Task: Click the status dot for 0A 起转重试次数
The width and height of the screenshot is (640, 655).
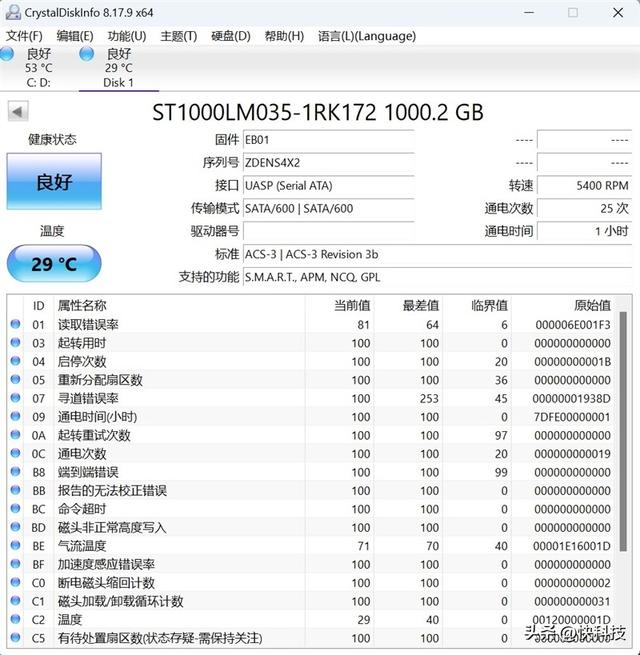Action: point(15,434)
